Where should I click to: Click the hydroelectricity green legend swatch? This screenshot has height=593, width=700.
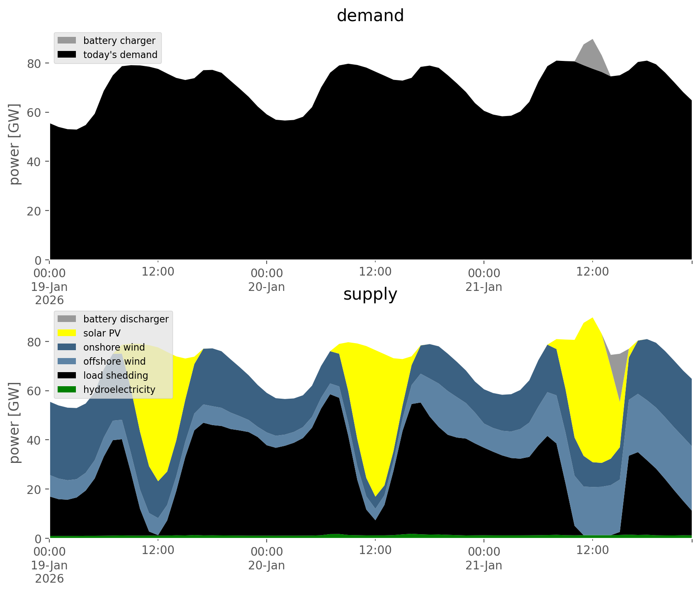tap(67, 390)
